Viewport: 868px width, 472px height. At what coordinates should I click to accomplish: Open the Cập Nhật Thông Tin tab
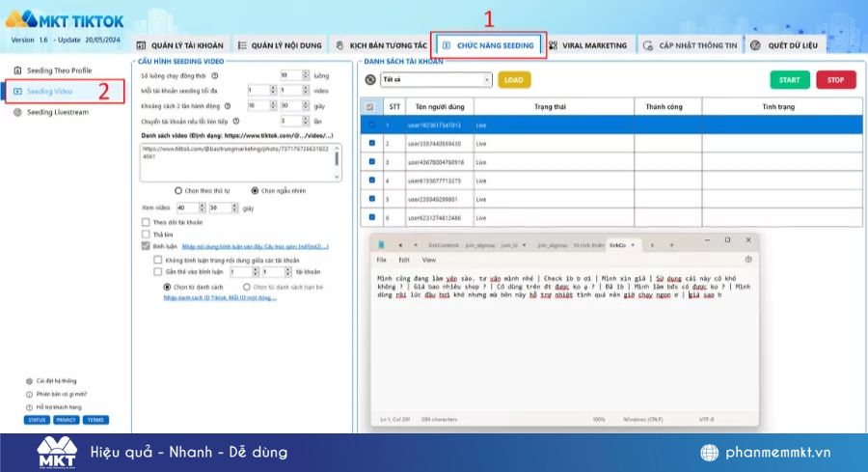[x=691, y=45]
